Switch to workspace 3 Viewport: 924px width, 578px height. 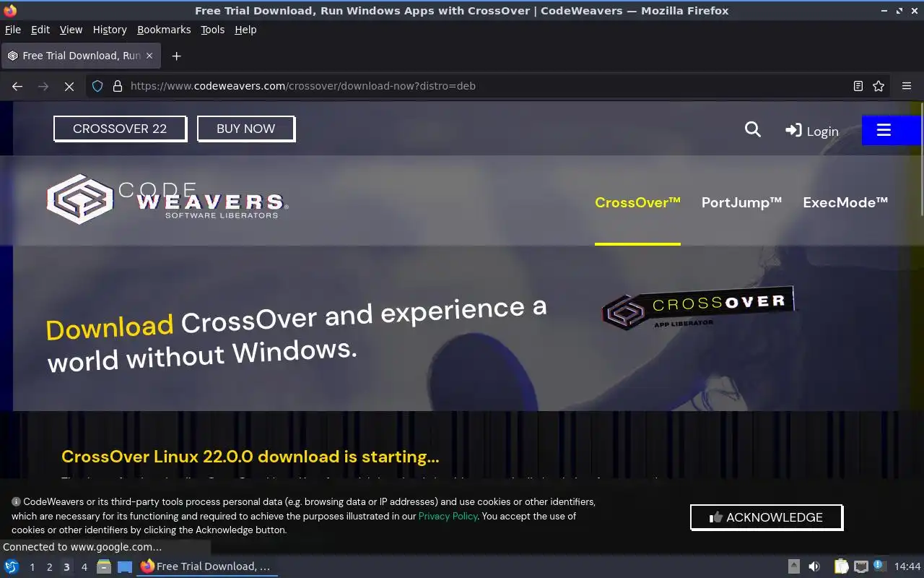point(66,567)
